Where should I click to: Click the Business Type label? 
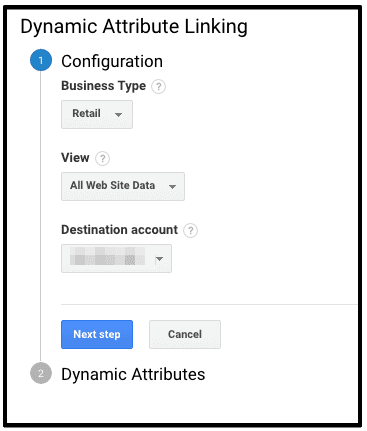(103, 86)
